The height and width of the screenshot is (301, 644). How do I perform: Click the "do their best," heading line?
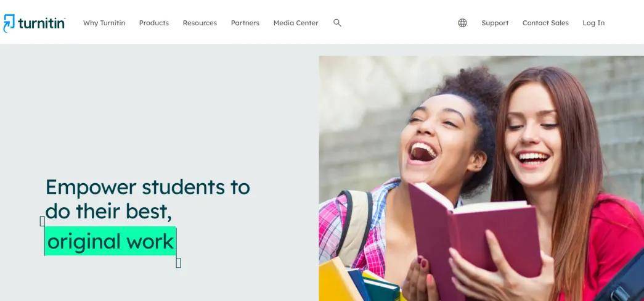pyautogui.click(x=108, y=212)
